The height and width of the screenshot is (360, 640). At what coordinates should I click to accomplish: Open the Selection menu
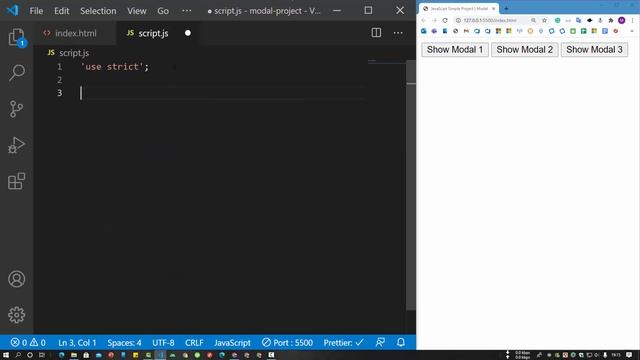pos(98,11)
